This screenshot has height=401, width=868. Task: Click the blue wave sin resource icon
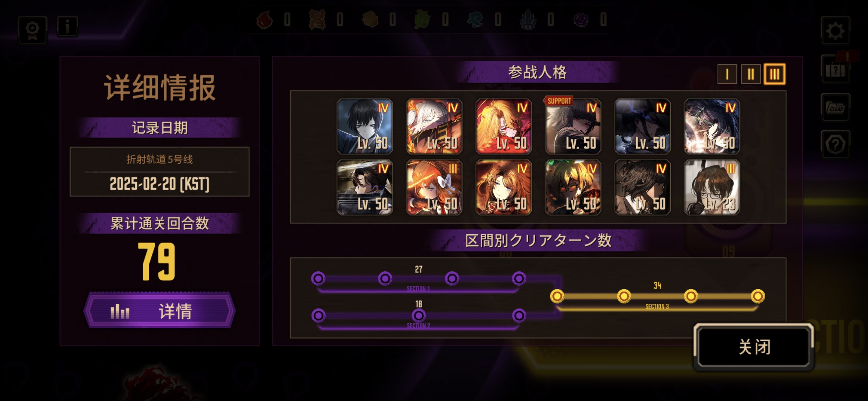click(475, 19)
